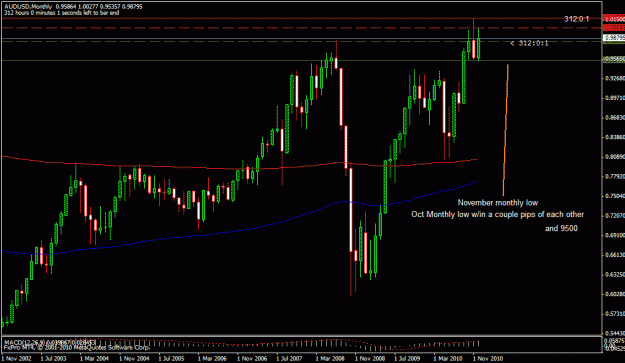Click the '1 Mar 2010' date label
625x363 pixels.
[x=448, y=359]
